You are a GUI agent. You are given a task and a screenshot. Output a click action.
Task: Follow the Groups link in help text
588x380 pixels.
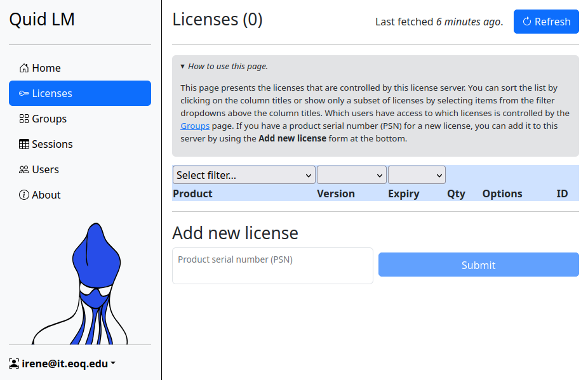(195, 126)
